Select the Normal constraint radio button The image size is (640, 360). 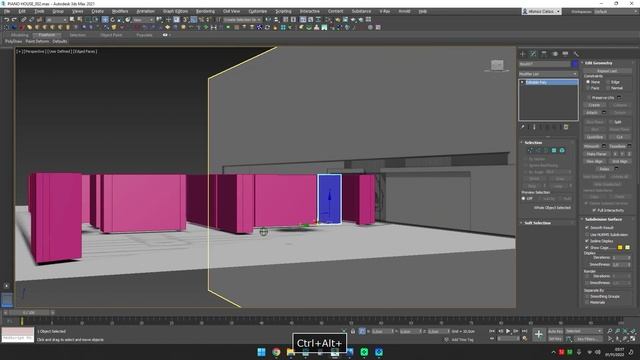pyautogui.click(x=608, y=88)
